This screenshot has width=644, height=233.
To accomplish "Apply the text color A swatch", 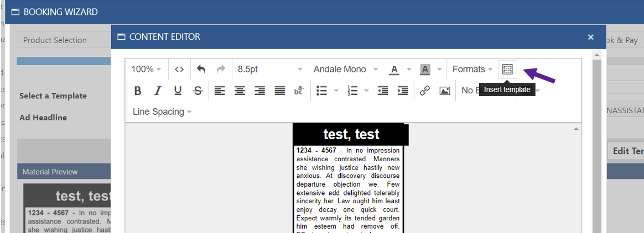I will [394, 69].
